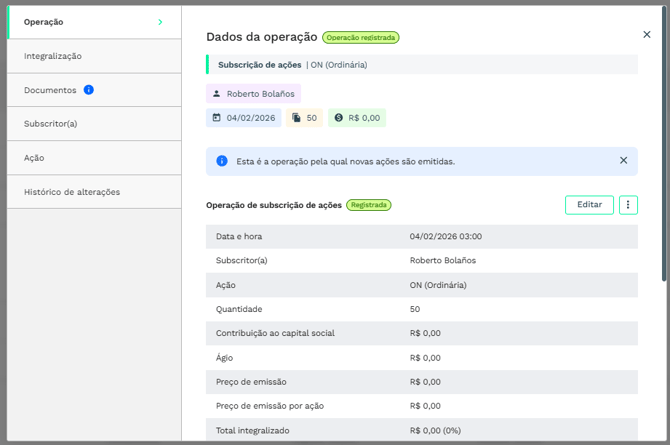Open the three-dot more options menu

628,205
